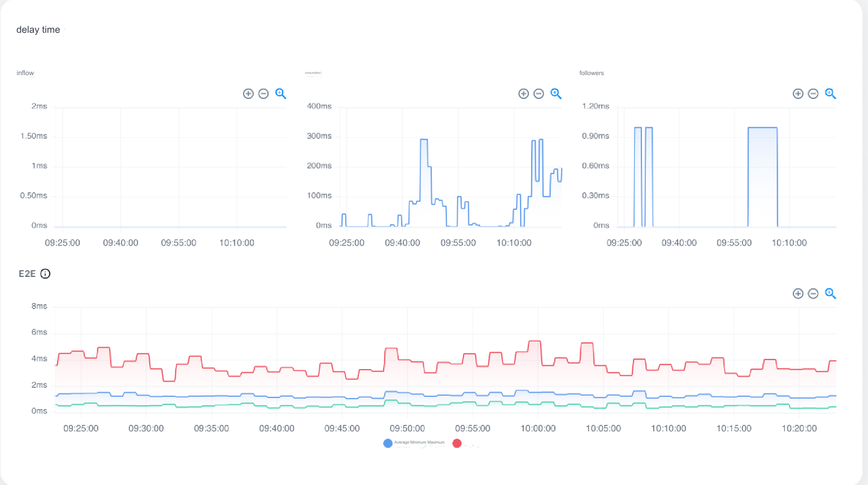The height and width of the screenshot is (485, 868).
Task: Zoom in on the consumption chart
Action: [523, 93]
